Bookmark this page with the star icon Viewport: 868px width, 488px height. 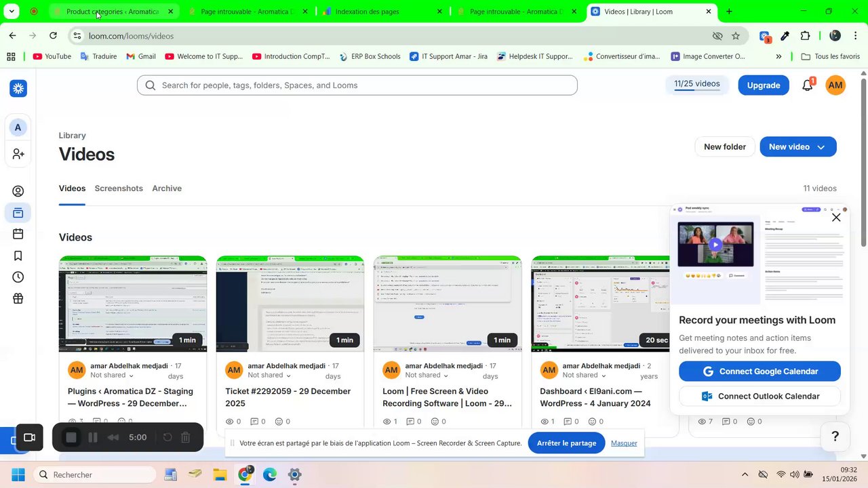pyautogui.click(x=736, y=36)
